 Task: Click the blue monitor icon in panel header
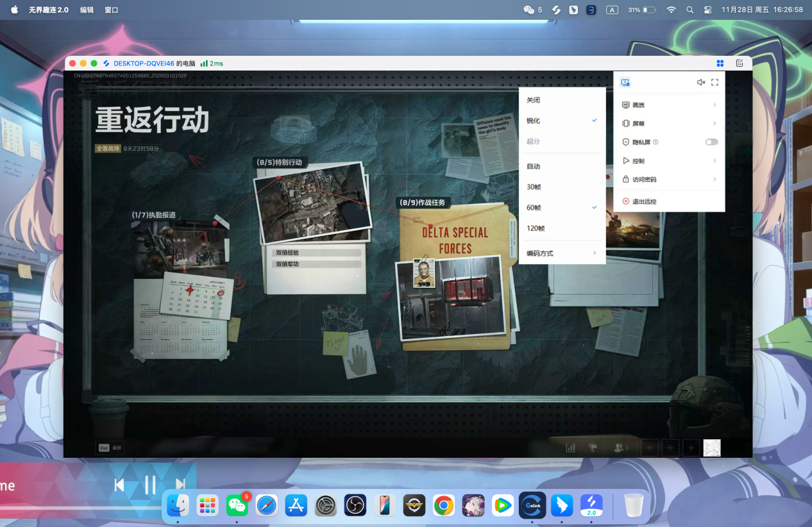click(x=625, y=82)
